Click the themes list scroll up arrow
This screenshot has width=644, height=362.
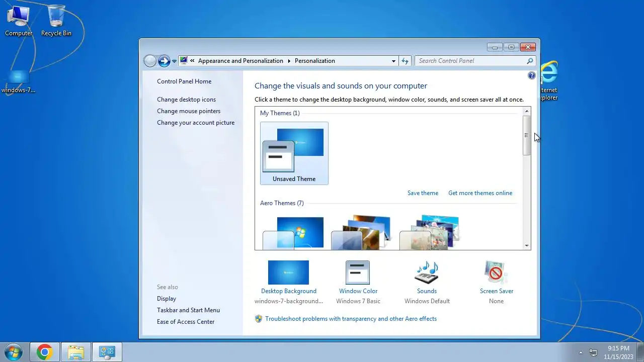point(527,111)
